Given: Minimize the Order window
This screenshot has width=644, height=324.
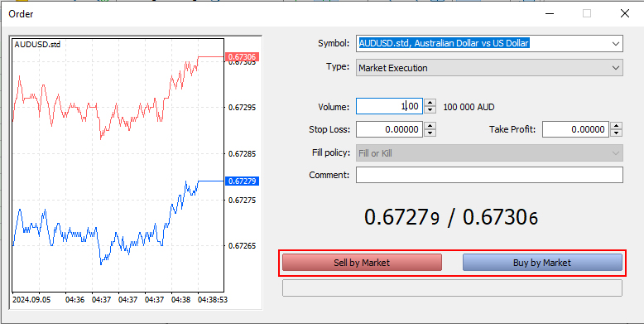Looking at the screenshot, I should click(x=550, y=13).
